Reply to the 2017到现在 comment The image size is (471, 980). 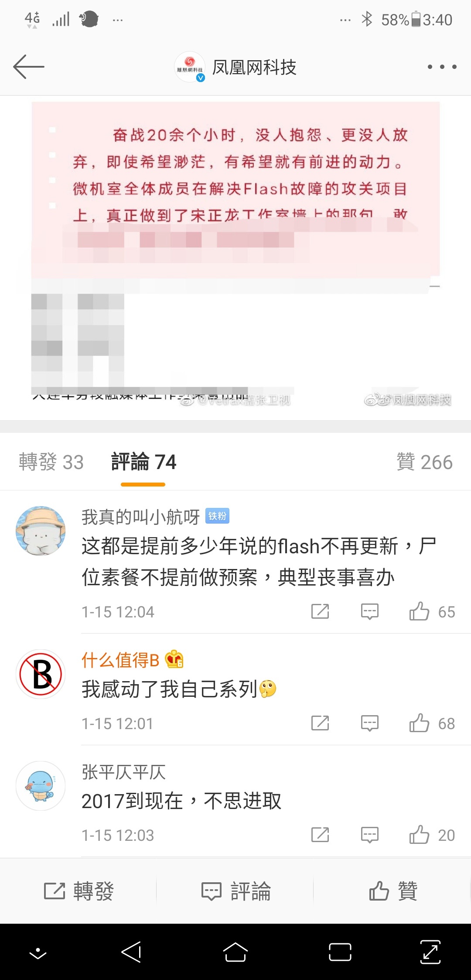(370, 835)
